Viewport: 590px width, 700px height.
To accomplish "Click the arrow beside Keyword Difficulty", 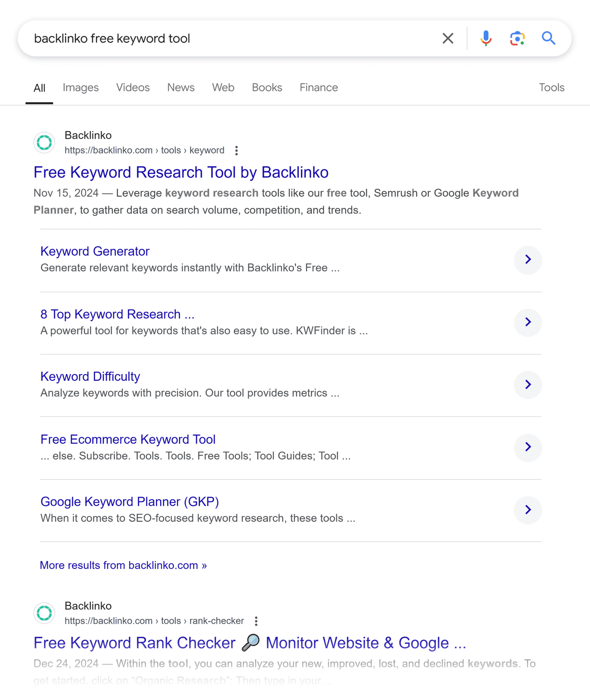I will (x=528, y=385).
